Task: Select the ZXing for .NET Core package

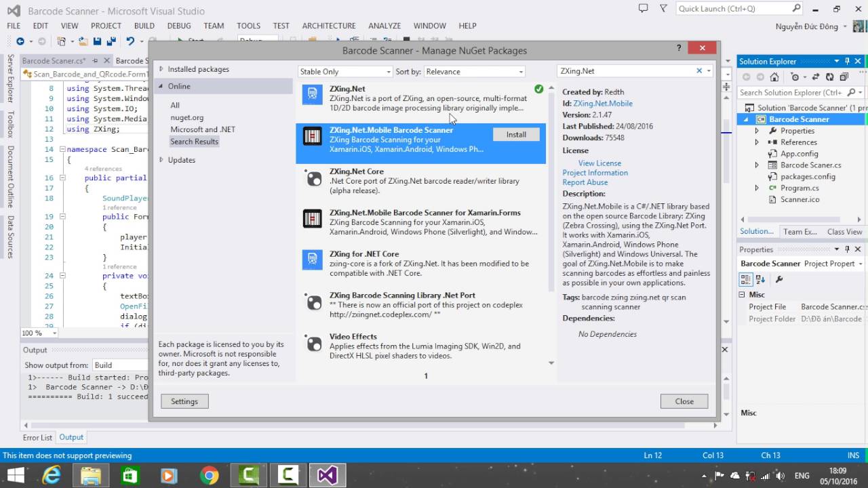Action: [x=421, y=264]
